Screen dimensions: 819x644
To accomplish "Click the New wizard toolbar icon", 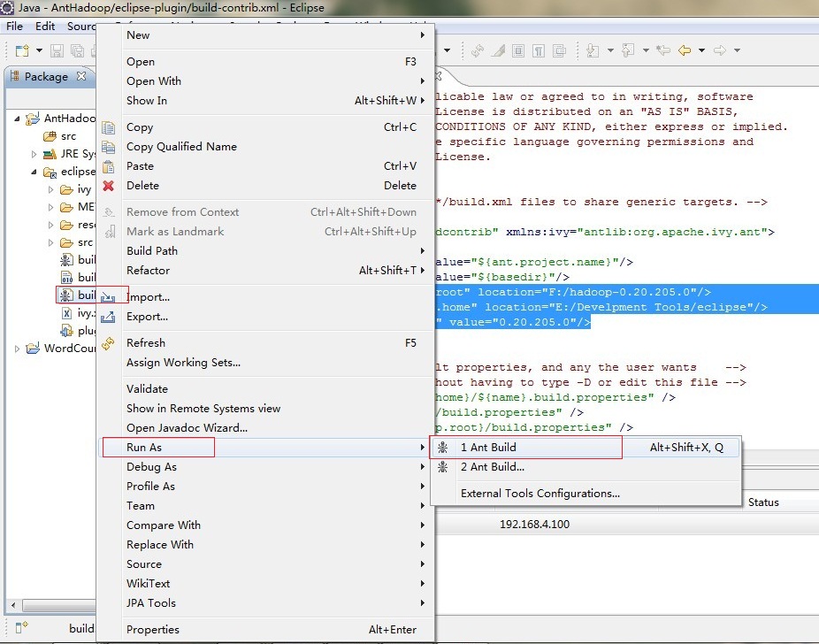I will pos(22,50).
